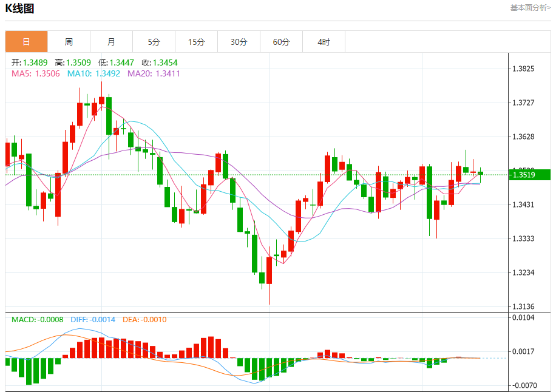The height and width of the screenshot is (392, 556).
Task: Switch to the 周 weekly tab
Action: pyautogui.click(x=69, y=42)
